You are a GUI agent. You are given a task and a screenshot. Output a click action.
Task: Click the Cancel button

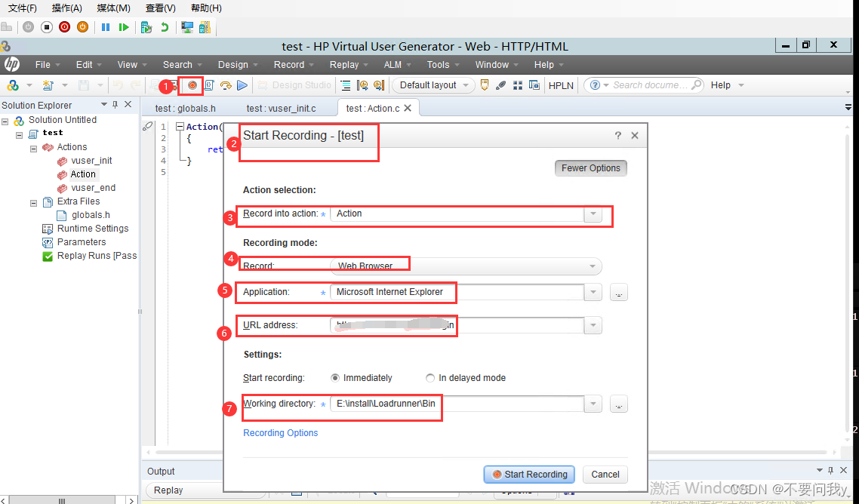click(605, 475)
